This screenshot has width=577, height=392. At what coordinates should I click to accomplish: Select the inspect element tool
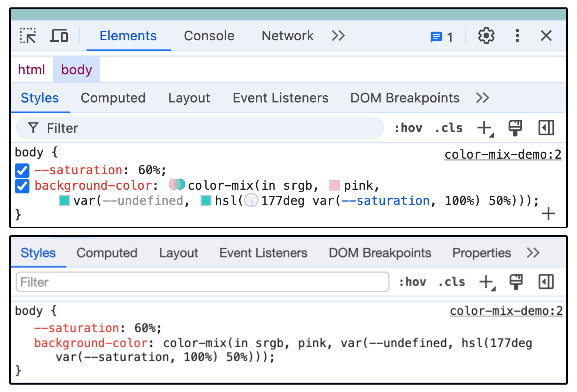coord(27,36)
